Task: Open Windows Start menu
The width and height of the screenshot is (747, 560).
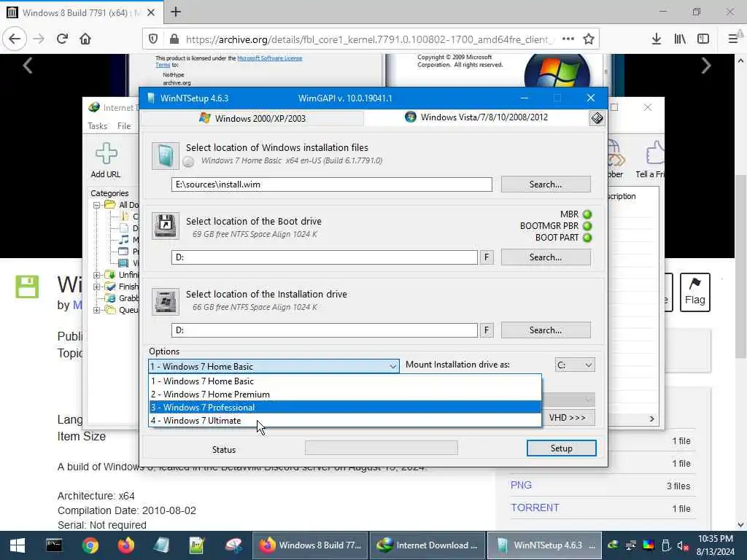Action: [18, 545]
